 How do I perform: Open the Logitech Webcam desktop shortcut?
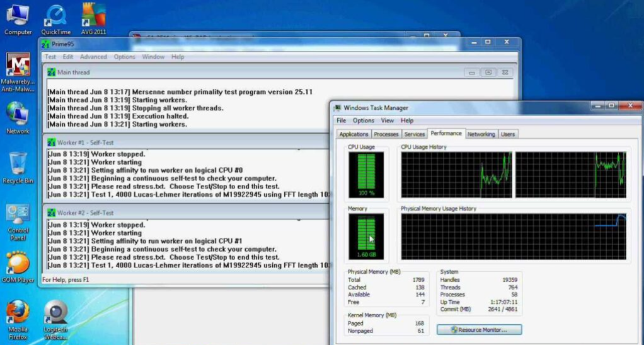click(55, 321)
